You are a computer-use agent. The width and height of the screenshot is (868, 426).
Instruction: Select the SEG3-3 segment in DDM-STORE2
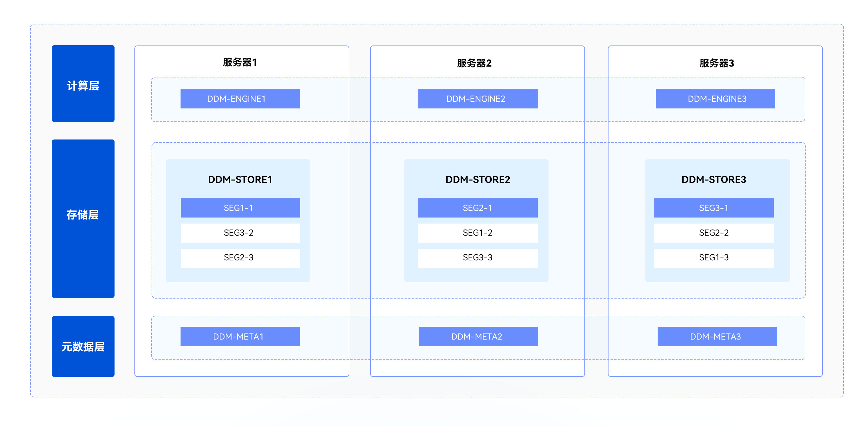tap(477, 258)
